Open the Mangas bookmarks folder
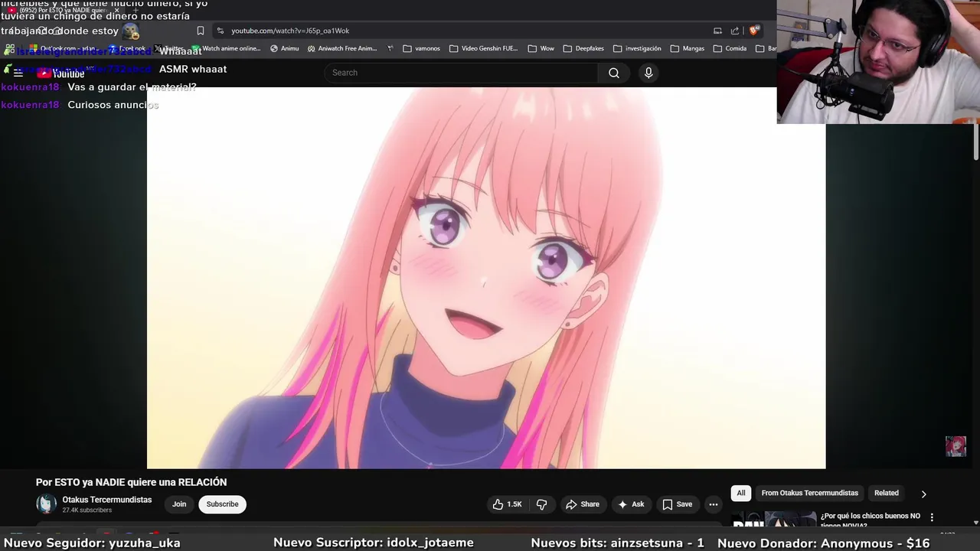 tap(688, 48)
